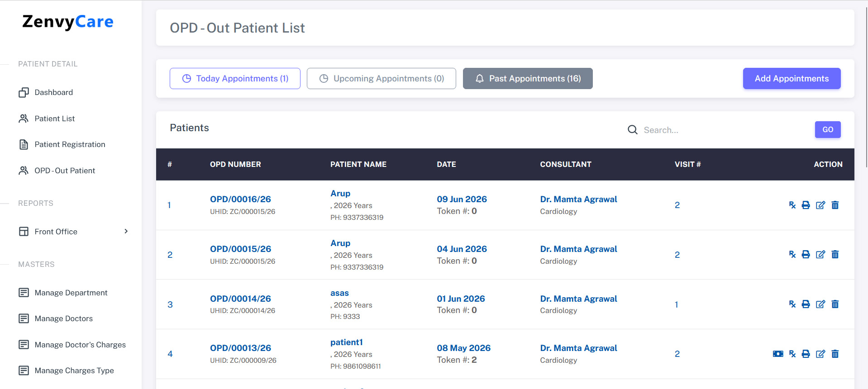Open prescription icon for OPD/00013/26

pos(792,354)
